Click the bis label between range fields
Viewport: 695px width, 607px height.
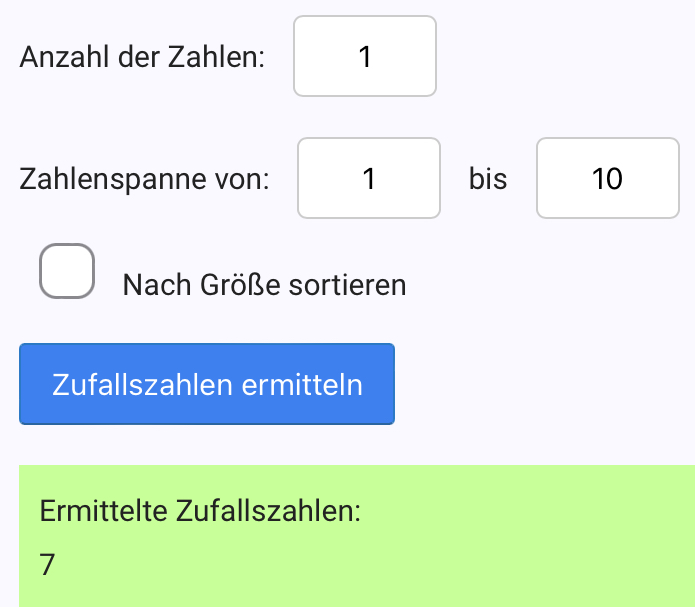coord(488,179)
